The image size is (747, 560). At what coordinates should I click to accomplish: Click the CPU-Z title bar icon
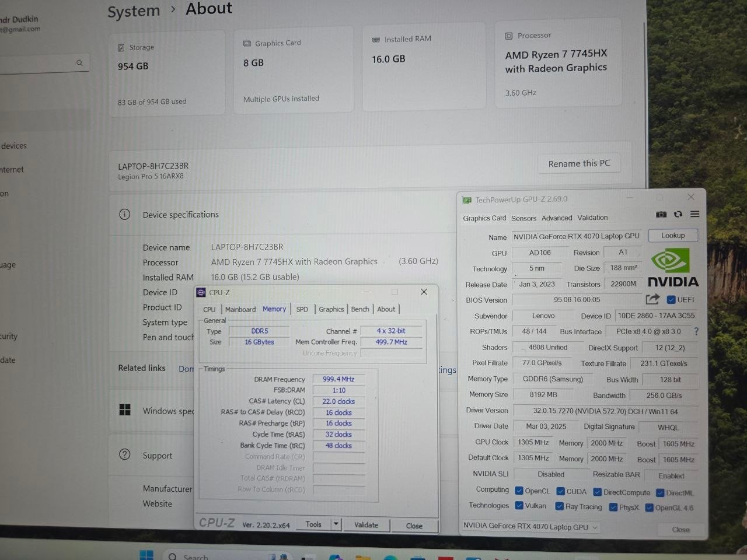(x=201, y=292)
